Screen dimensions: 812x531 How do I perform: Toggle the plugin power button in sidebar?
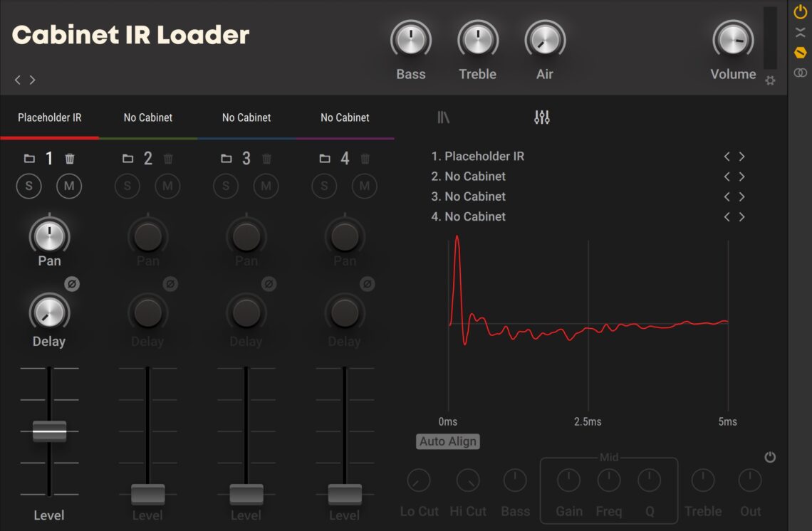click(x=799, y=11)
